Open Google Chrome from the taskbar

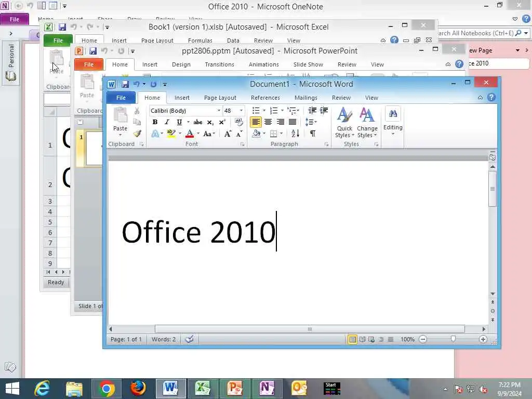[x=106, y=389]
